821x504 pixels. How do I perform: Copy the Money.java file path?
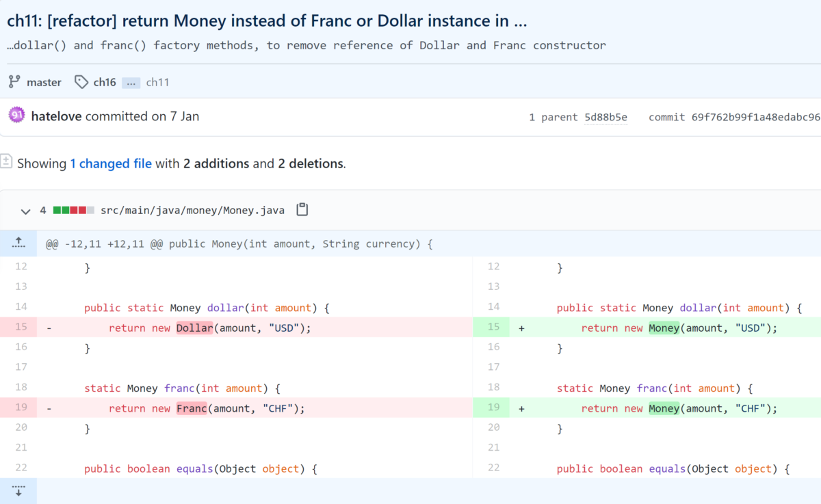tap(302, 210)
